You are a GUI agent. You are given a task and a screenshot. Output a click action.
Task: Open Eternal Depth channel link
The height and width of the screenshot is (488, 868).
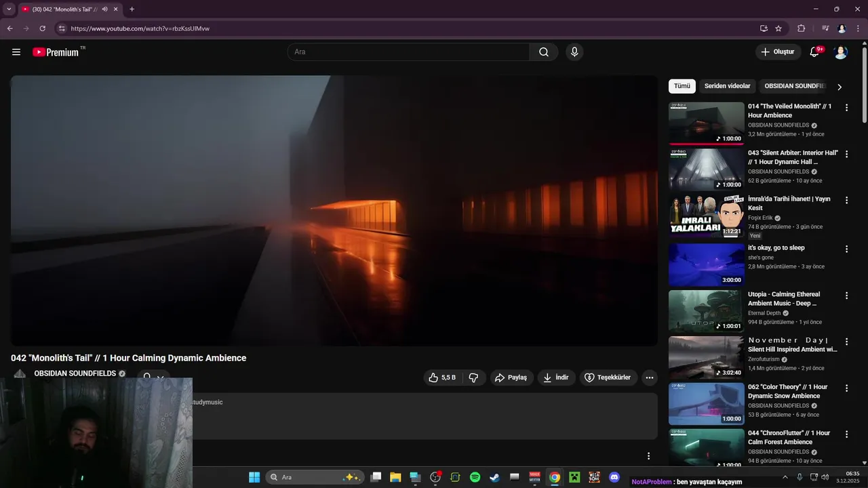coord(764,313)
